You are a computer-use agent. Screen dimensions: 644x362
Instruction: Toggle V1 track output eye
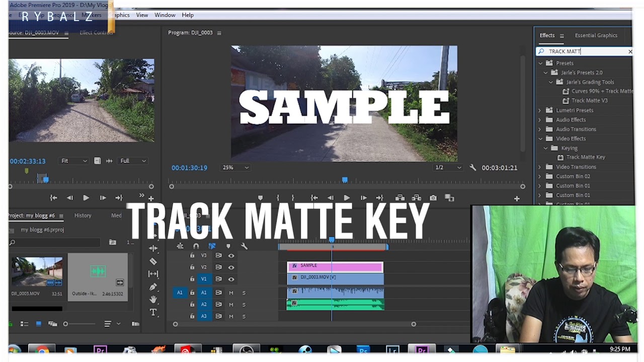coord(231,279)
